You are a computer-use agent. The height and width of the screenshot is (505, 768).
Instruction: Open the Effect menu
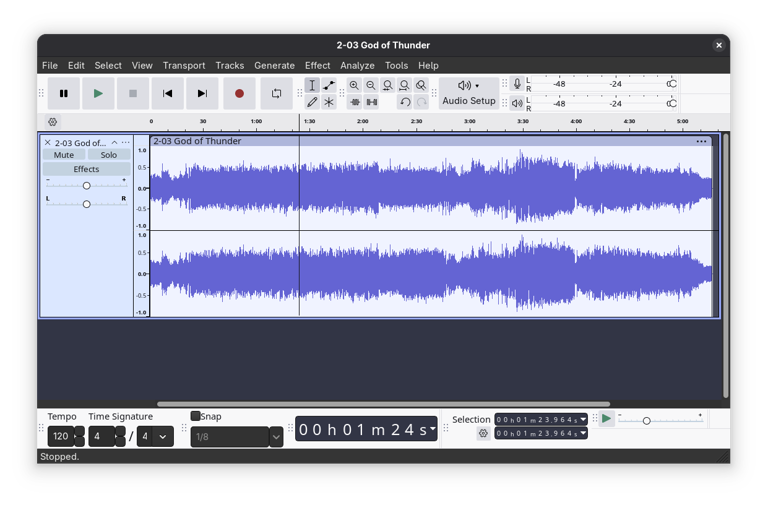point(317,65)
